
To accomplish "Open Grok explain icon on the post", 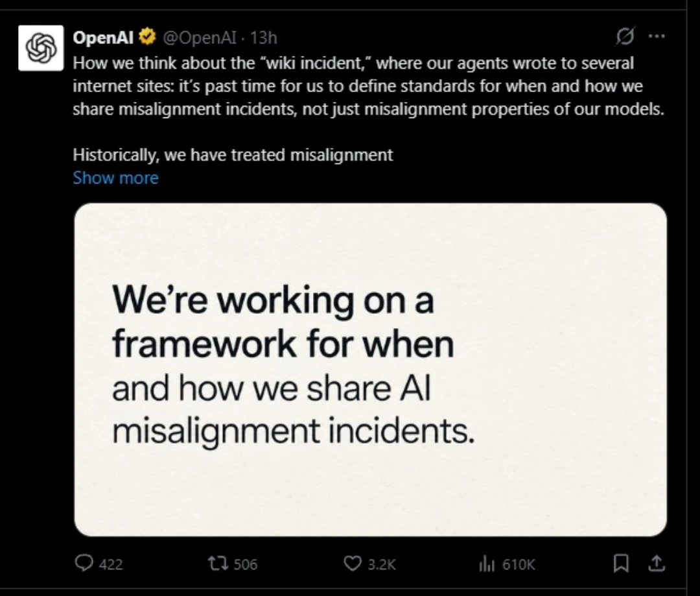I will pos(625,36).
